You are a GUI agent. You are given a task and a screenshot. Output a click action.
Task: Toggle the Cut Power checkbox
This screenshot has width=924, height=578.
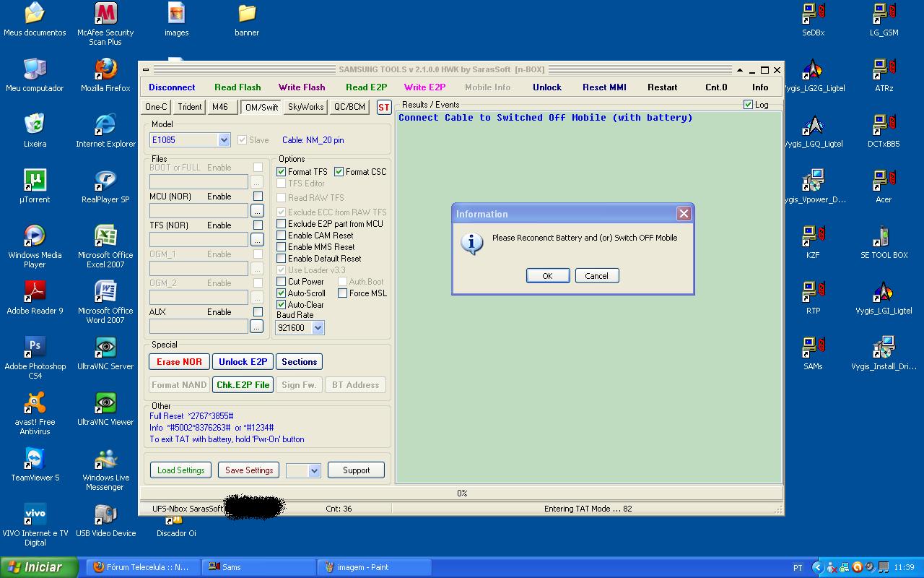282,282
